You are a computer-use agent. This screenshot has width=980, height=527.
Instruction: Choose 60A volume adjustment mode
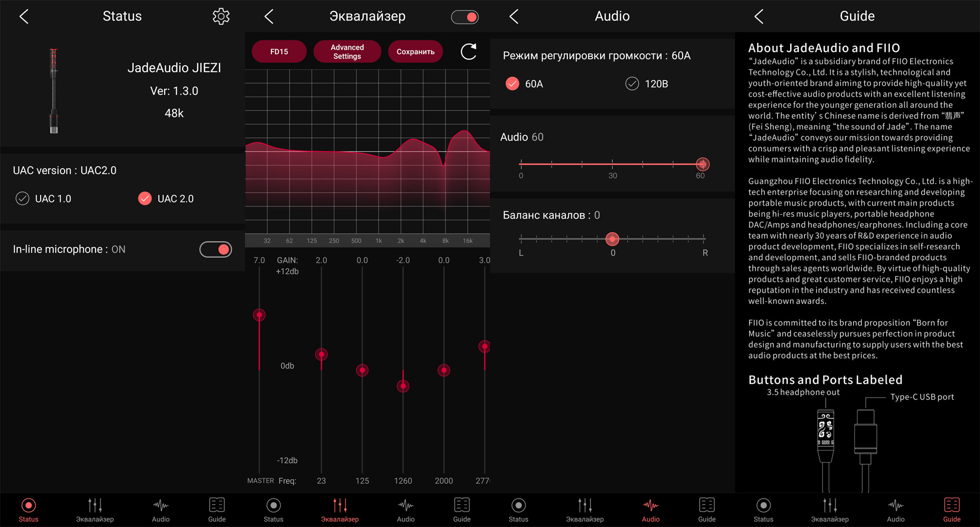coord(524,84)
